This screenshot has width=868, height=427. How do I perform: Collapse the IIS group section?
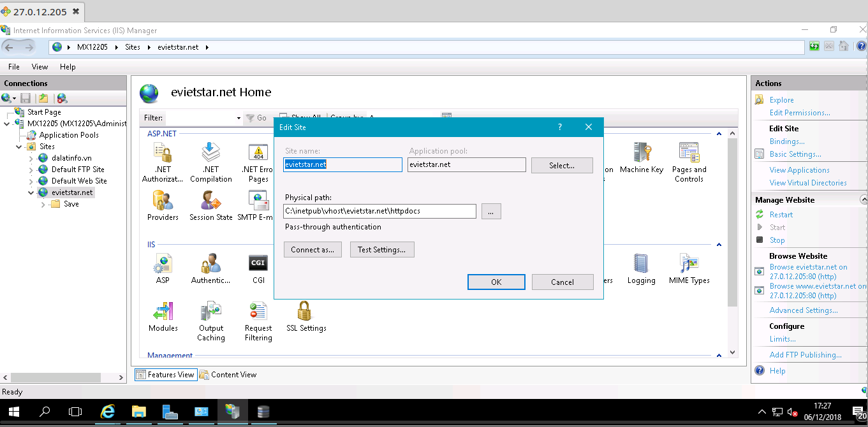(719, 244)
